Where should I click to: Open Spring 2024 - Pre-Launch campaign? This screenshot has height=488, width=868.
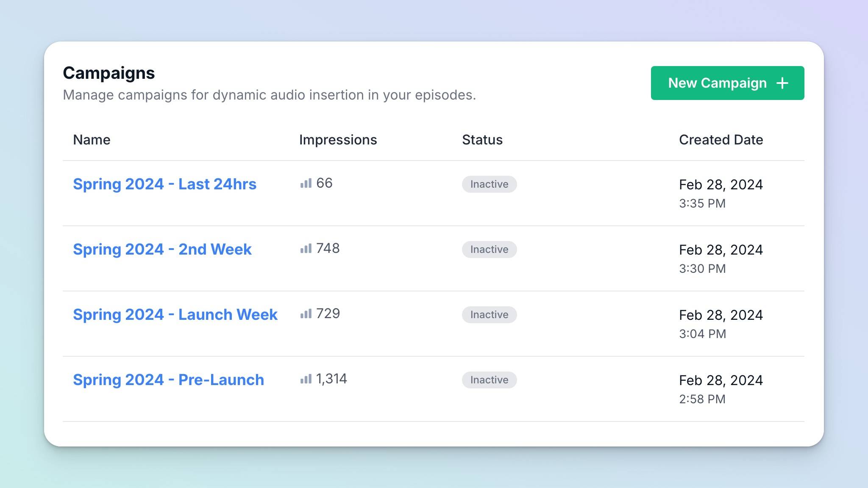[x=168, y=380]
